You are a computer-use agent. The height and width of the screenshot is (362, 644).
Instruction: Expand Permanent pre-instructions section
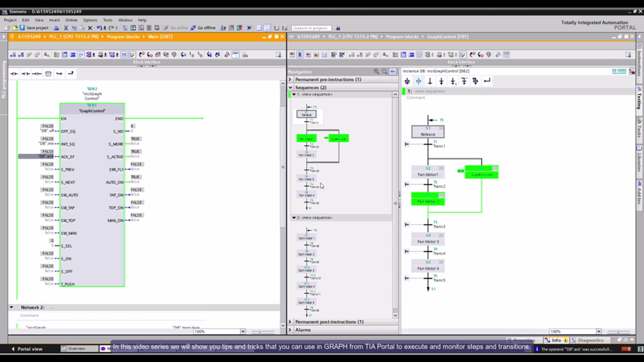pos(290,79)
